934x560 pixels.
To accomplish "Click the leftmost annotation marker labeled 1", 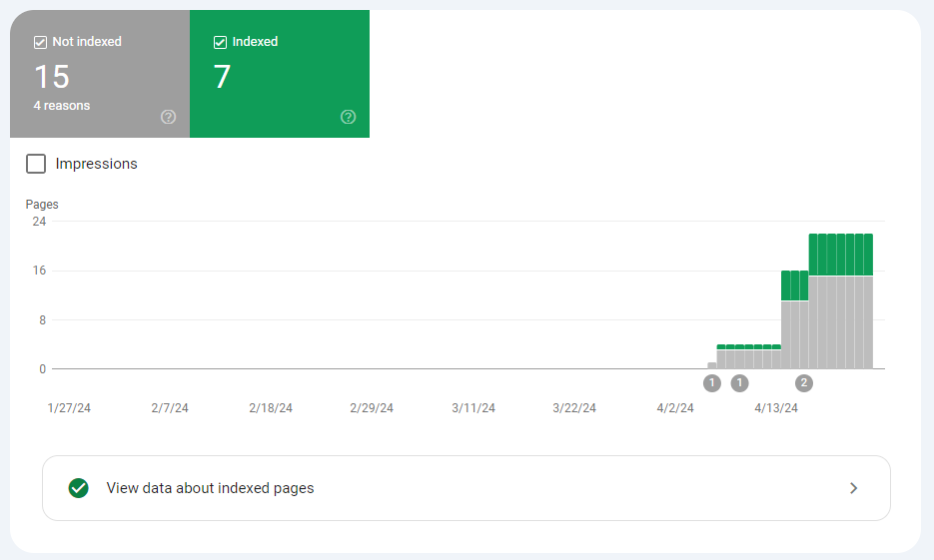I will pyautogui.click(x=711, y=382).
